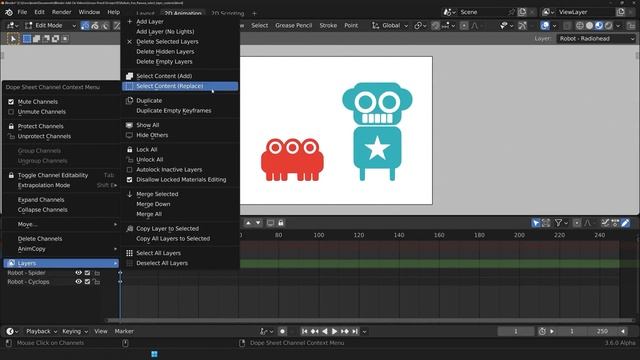This screenshot has height=360, width=640.
Task: Jump to first frame
Action: click(304, 331)
